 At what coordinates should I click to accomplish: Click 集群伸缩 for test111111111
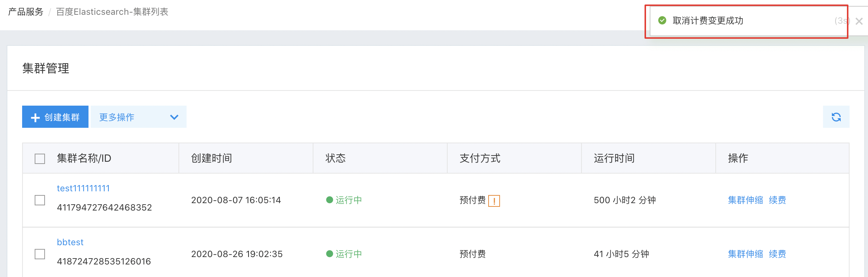tap(746, 200)
